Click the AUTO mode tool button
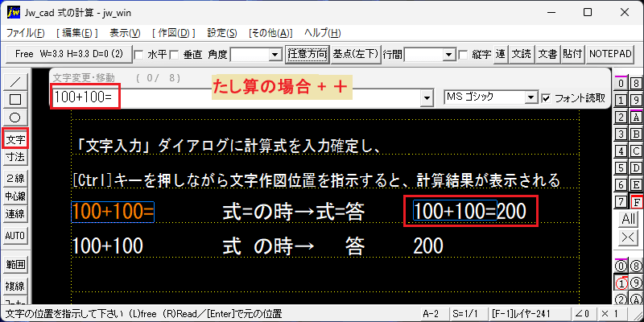The image size is (644, 322). (x=15, y=236)
